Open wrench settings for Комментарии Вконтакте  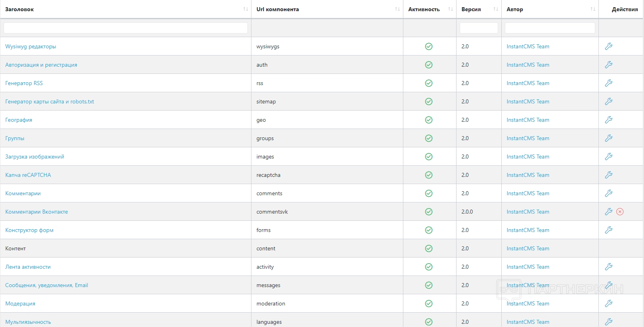(608, 212)
